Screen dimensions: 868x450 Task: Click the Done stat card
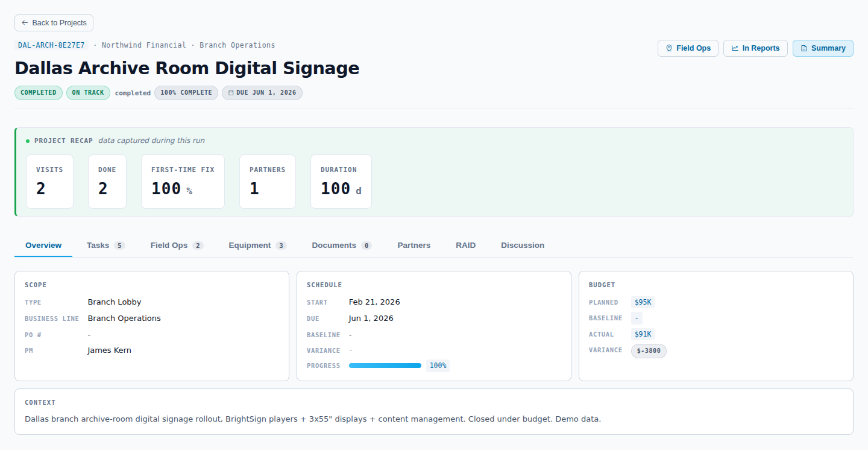click(107, 182)
